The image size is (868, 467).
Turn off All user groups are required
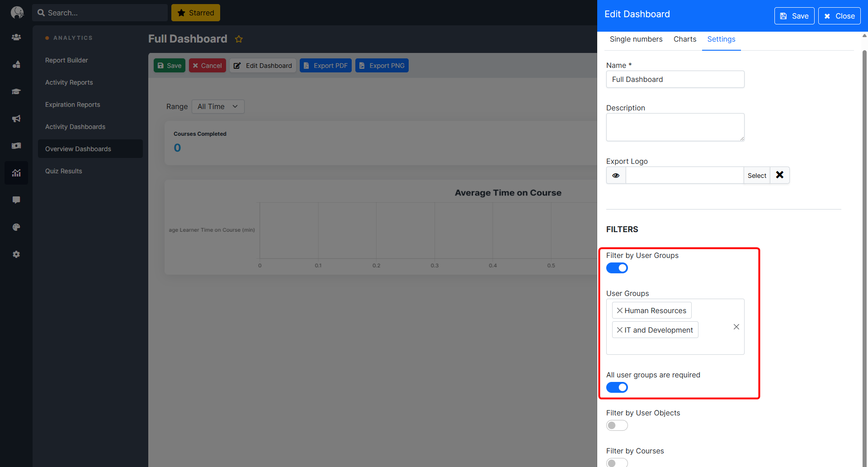617,387
